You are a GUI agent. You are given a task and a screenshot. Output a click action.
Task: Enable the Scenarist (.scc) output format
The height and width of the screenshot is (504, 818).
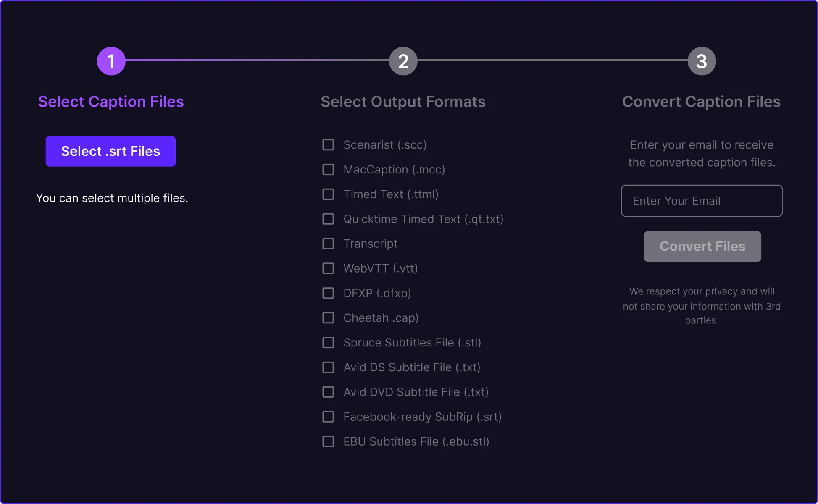(x=328, y=145)
